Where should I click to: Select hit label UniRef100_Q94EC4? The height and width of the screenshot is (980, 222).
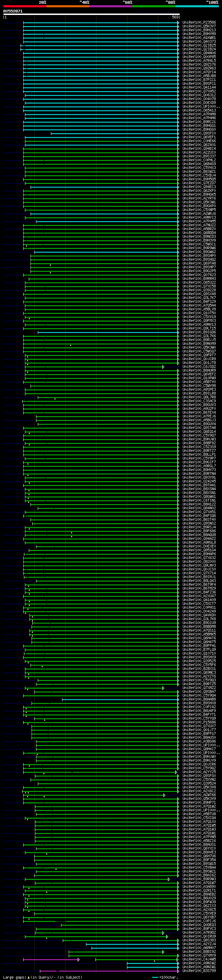coord(199,148)
